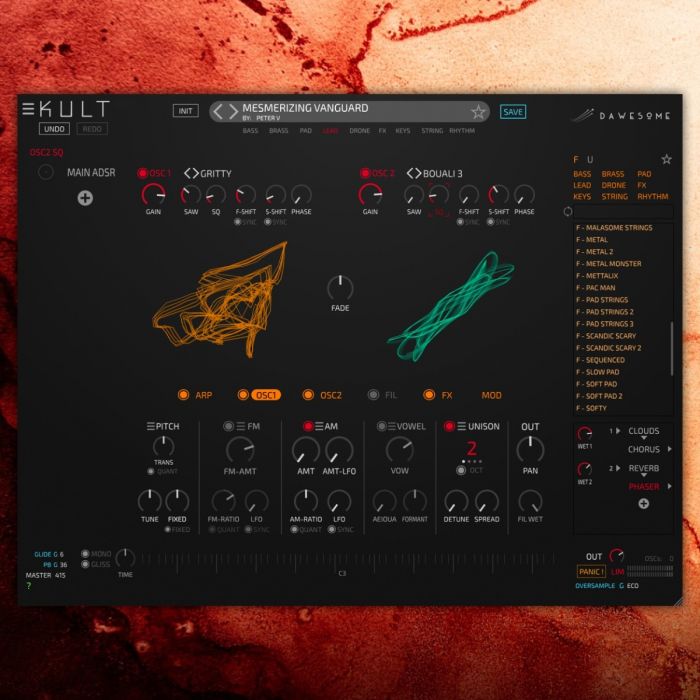Image resolution: width=700 pixels, height=700 pixels.
Task: Click the OSC 1 GAIN knob
Action: pos(153,195)
